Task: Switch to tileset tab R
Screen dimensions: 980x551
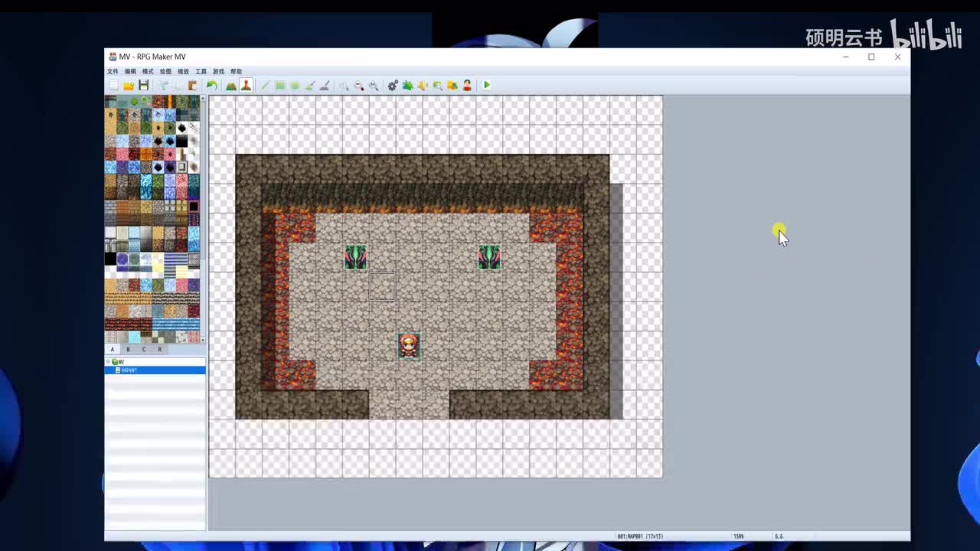Action: (x=159, y=349)
